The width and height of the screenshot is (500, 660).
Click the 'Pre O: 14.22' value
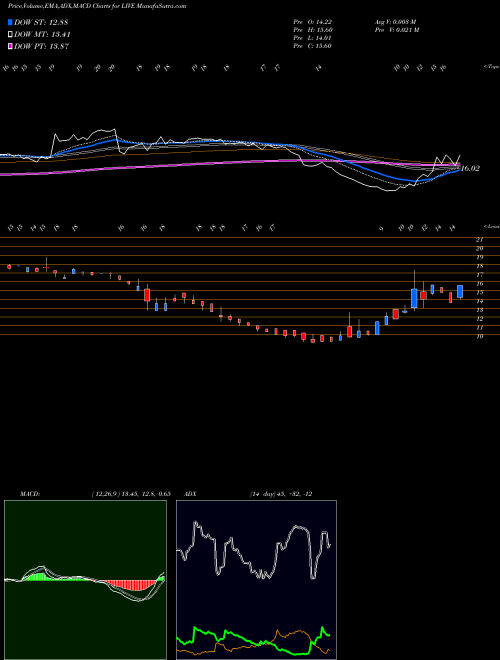[x=312, y=22]
